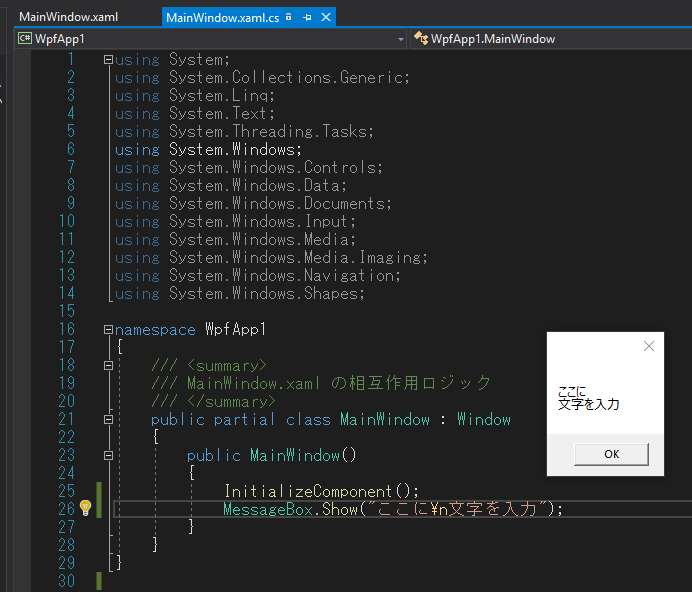The height and width of the screenshot is (592, 692).
Task: Open the WpfApp1 project dropdown
Action: (210, 39)
